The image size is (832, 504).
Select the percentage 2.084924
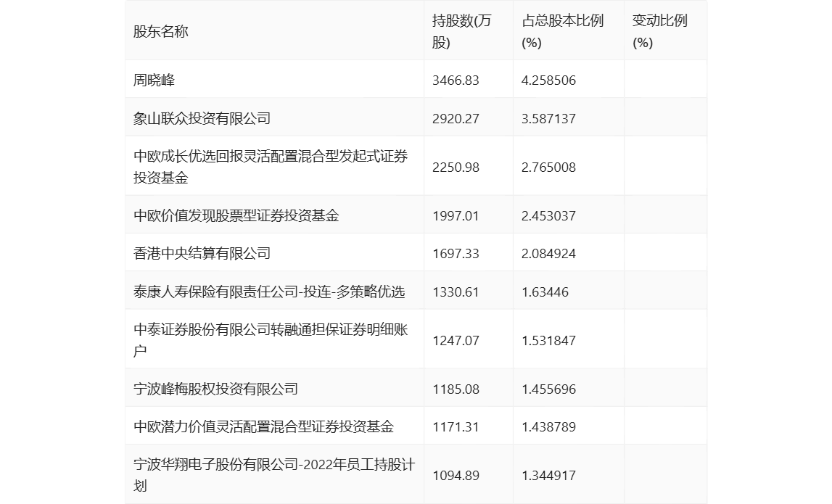coord(548,254)
